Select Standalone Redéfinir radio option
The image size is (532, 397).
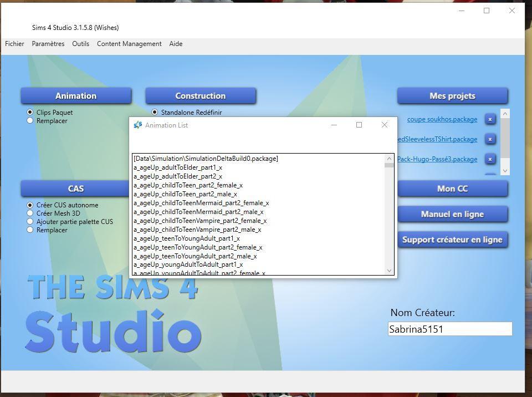coord(155,112)
